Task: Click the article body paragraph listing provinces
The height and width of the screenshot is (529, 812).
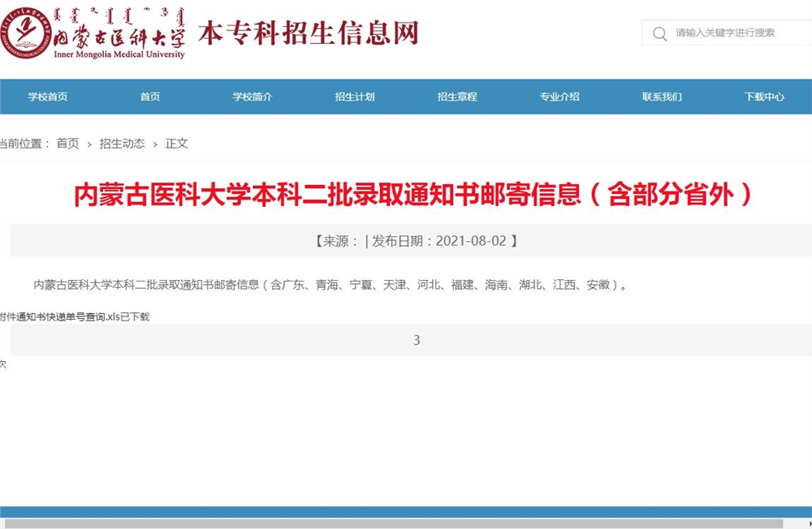Action: 330,285
